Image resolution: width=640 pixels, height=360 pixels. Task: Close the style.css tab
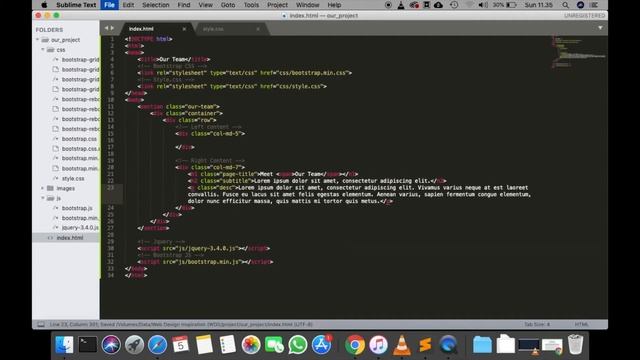coord(258,29)
